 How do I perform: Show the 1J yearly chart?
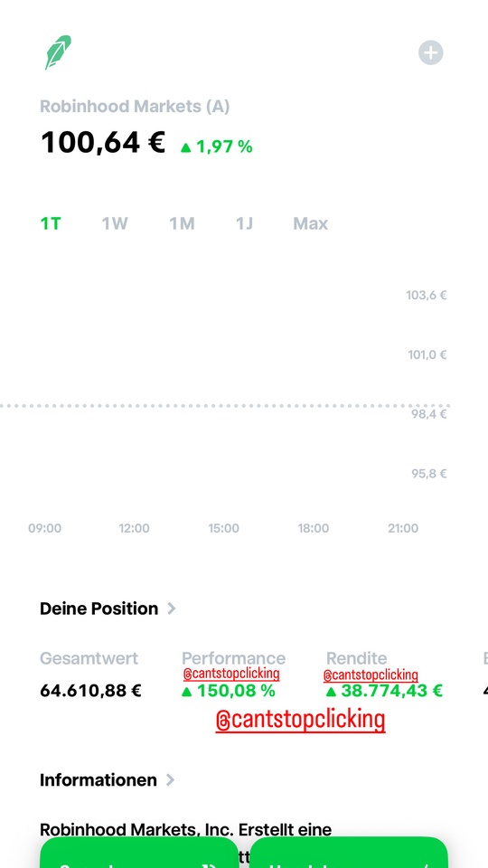[x=244, y=223]
